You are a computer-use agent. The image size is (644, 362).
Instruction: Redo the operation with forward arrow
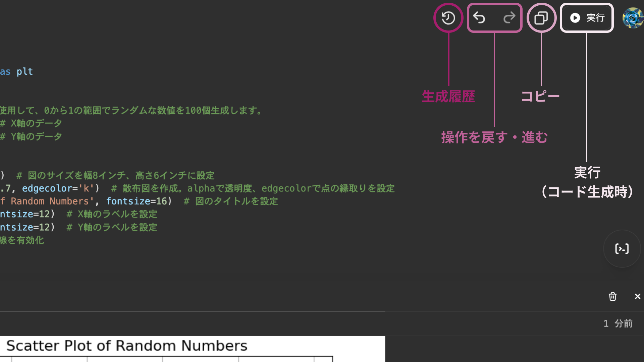click(x=509, y=18)
